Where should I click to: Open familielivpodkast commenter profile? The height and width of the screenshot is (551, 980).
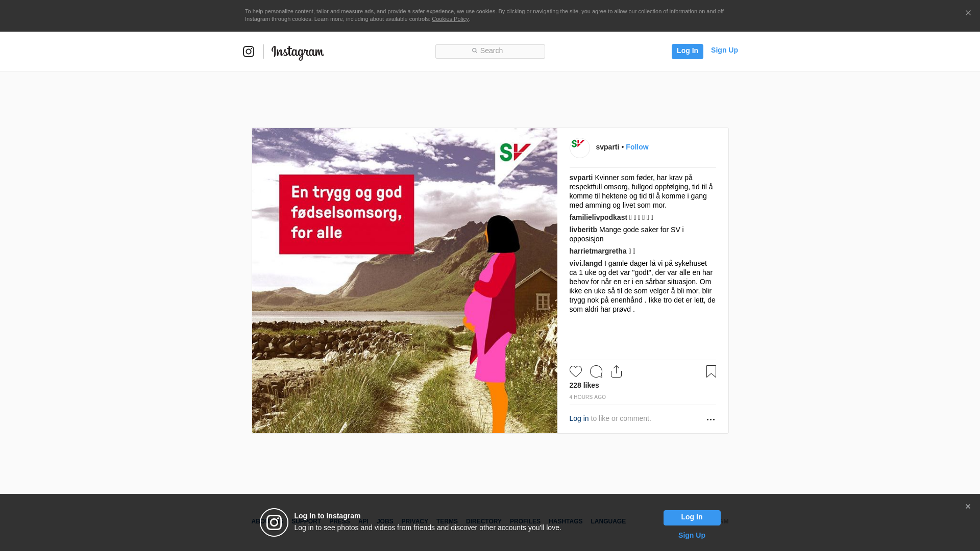click(x=598, y=217)
